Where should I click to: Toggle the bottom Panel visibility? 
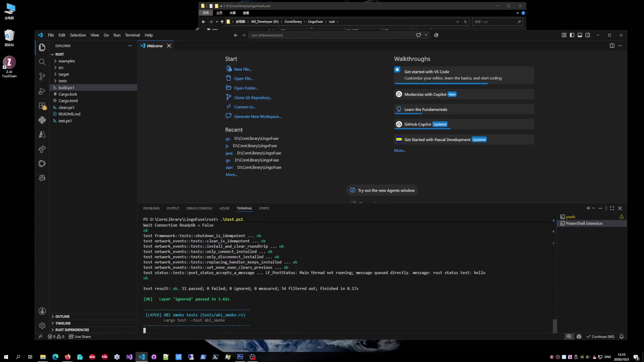pyautogui.click(x=580, y=35)
